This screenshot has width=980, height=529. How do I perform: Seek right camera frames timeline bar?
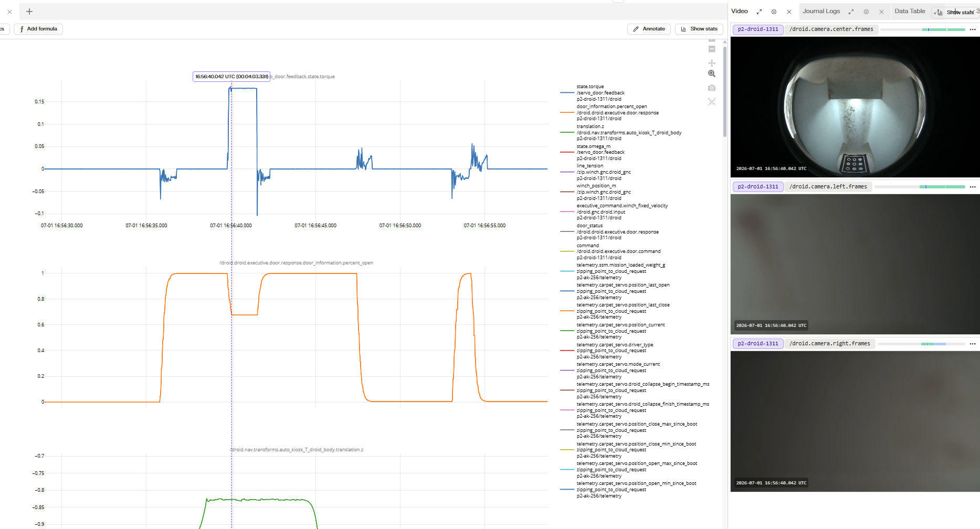pos(921,344)
